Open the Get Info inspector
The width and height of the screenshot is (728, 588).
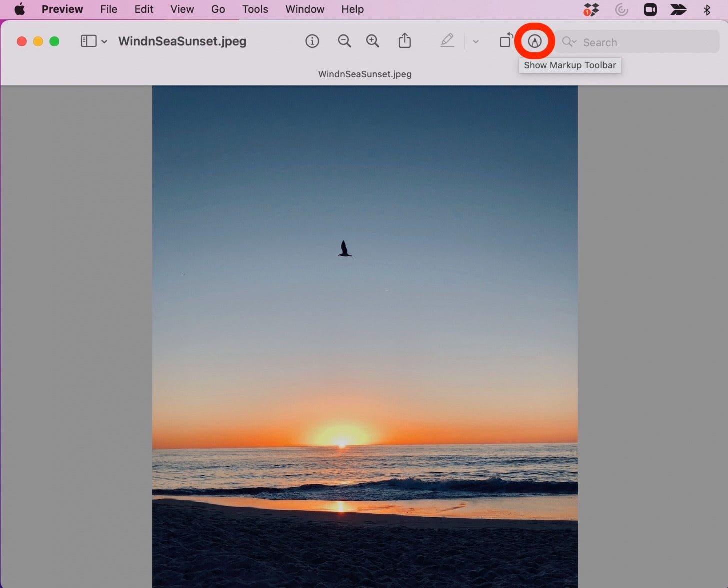(312, 41)
